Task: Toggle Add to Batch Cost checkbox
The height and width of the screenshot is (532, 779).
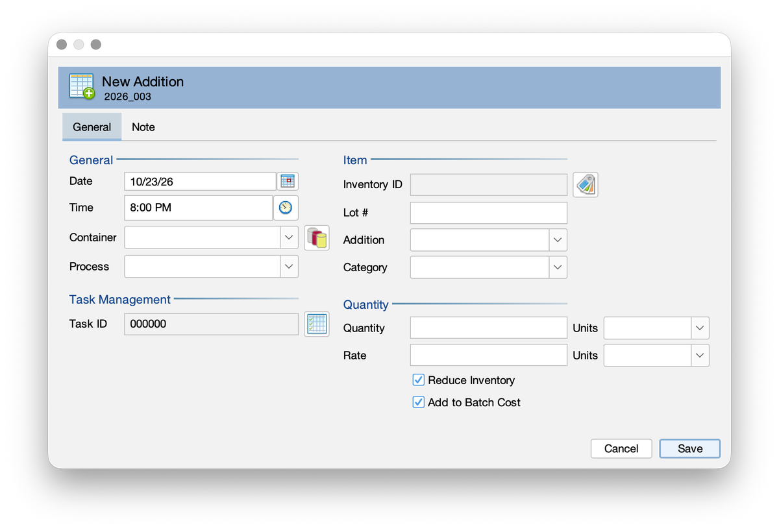Action: [419, 402]
